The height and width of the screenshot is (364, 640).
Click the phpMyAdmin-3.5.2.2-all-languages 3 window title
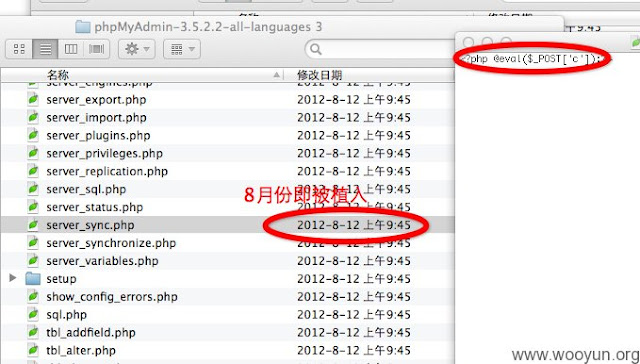pyautogui.click(x=208, y=27)
